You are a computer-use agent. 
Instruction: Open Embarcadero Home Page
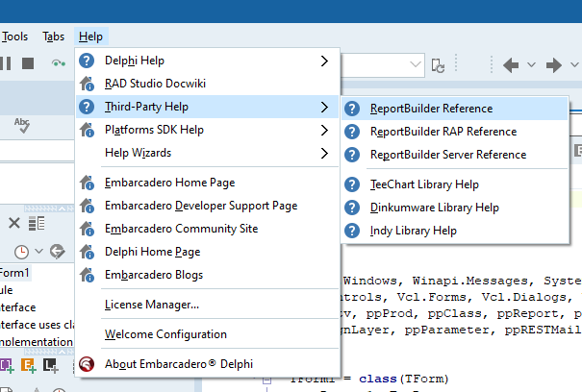click(x=208, y=183)
